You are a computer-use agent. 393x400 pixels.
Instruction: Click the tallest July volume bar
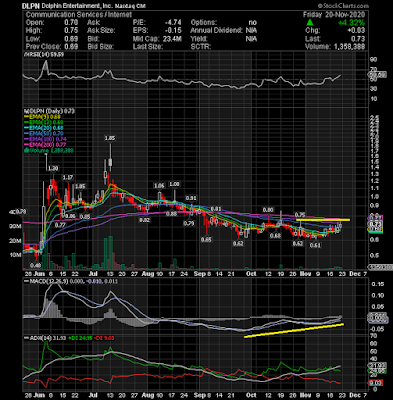point(110,253)
